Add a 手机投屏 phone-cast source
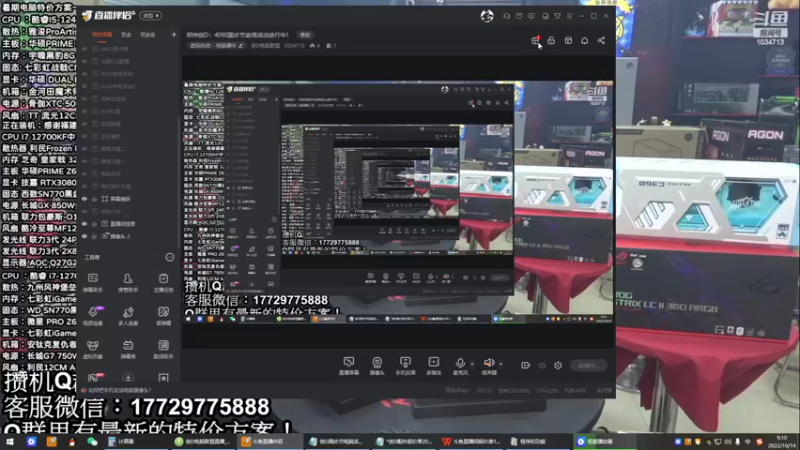The width and height of the screenshot is (800, 450). tap(405, 365)
